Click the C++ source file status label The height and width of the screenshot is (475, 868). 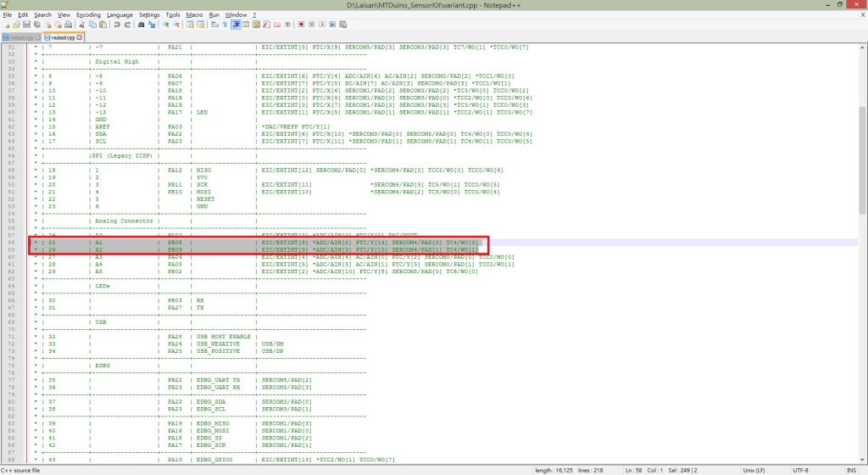coord(20,470)
